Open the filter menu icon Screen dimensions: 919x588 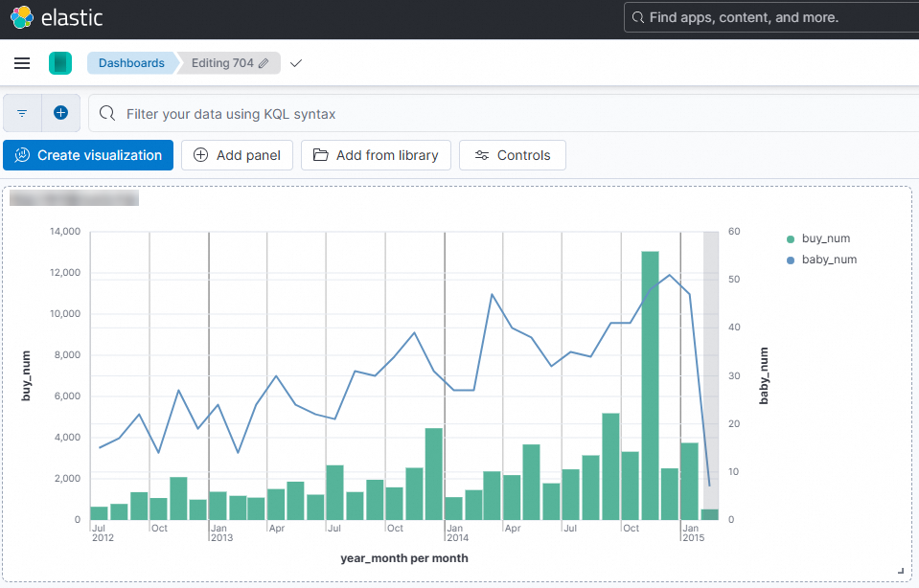tap(22, 113)
